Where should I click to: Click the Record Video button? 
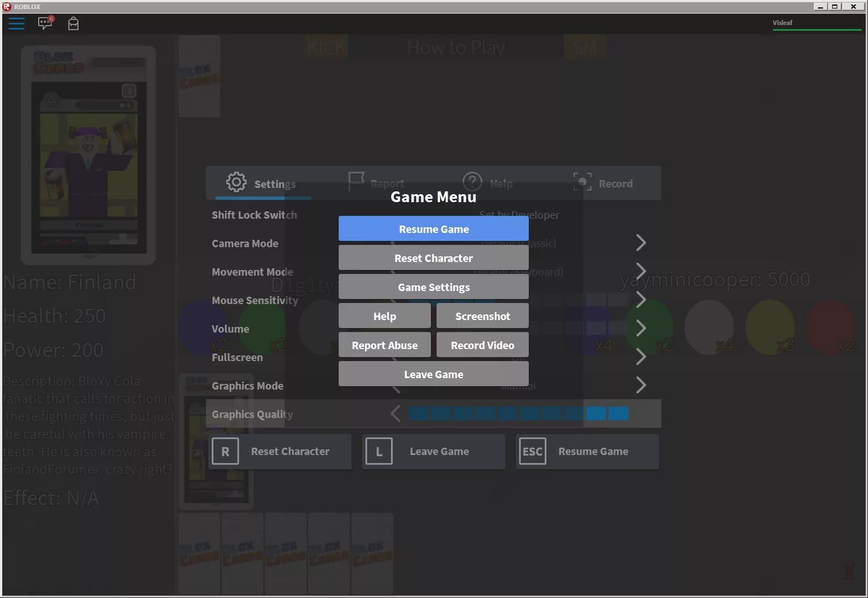click(x=483, y=345)
